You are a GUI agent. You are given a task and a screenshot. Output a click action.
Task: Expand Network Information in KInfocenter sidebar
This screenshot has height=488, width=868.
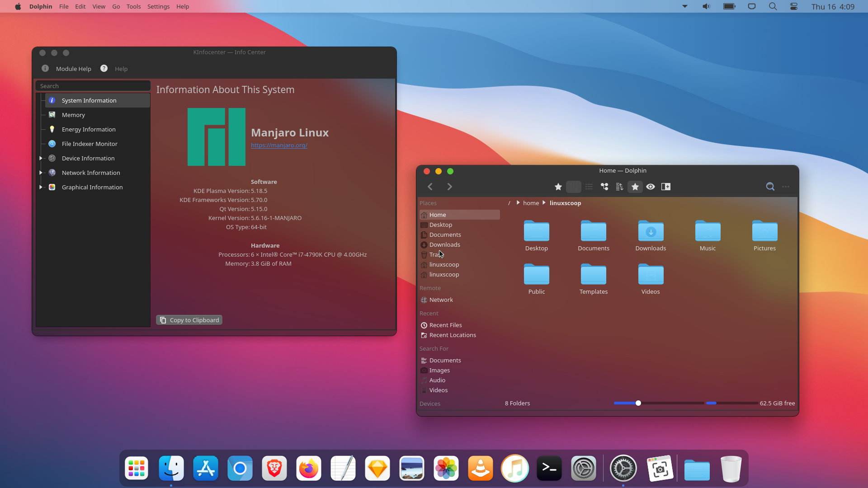pos(41,173)
